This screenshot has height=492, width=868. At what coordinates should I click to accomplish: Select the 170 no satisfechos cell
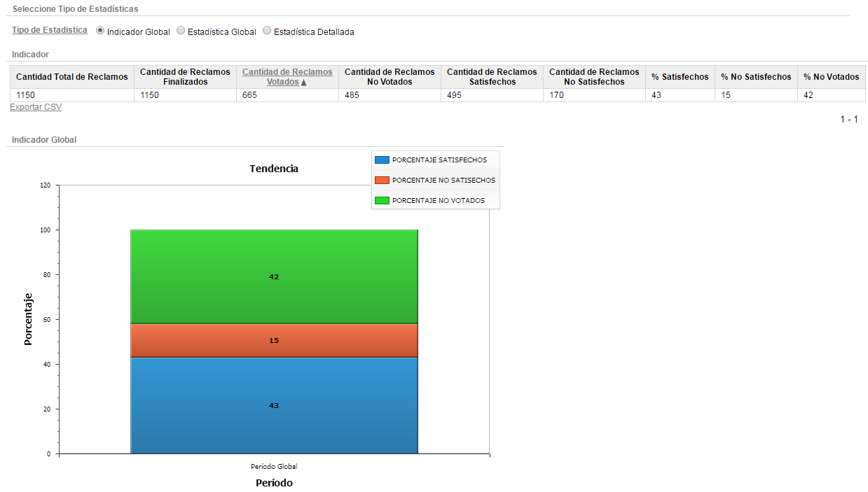pos(594,95)
